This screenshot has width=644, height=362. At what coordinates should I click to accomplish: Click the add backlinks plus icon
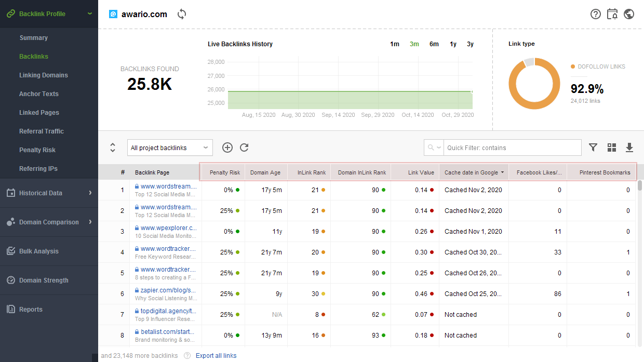coord(227,148)
